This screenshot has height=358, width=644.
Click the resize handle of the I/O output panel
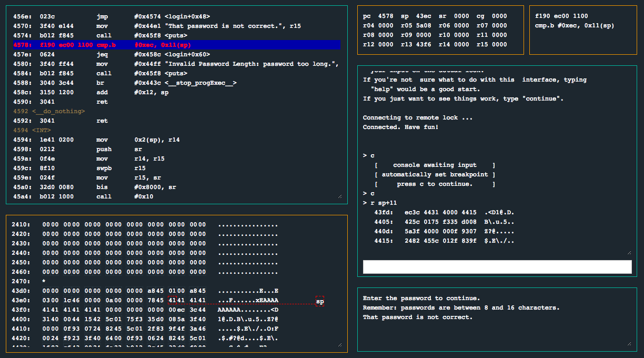pyautogui.click(x=629, y=344)
